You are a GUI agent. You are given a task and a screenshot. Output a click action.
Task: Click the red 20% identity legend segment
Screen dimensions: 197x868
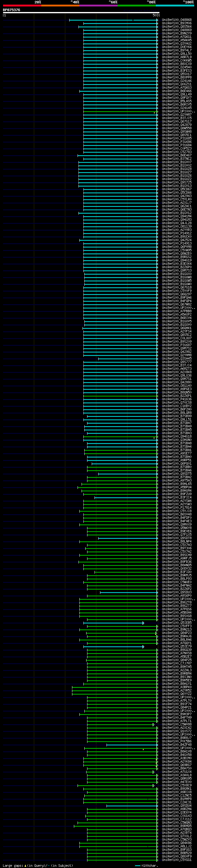point(22,6)
